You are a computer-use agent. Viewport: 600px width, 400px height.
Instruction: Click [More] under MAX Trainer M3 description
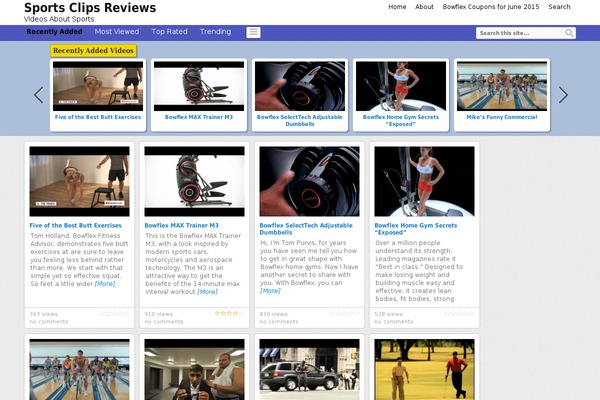[x=207, y=292]
